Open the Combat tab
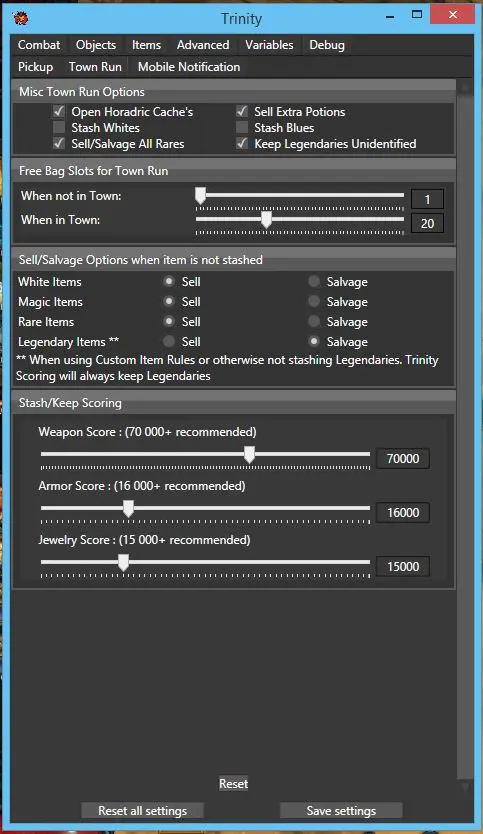 click(x=39, y=45)
